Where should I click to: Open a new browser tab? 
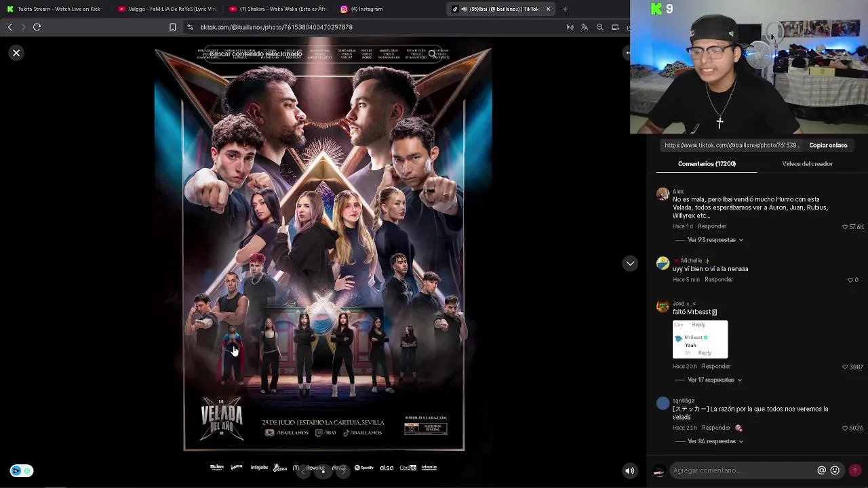565,9
